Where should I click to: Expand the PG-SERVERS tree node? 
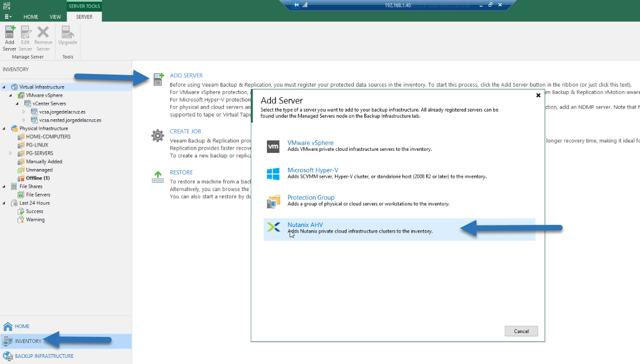point(11,154)
